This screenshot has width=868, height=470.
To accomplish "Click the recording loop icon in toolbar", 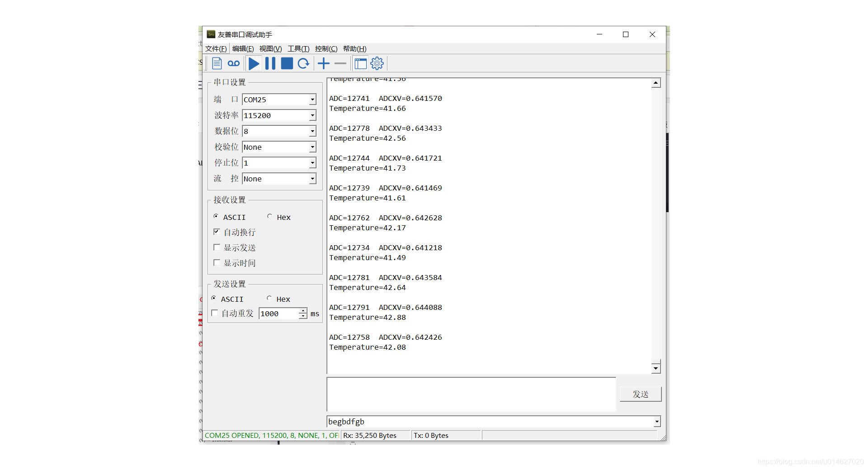I will click(234, 63).
